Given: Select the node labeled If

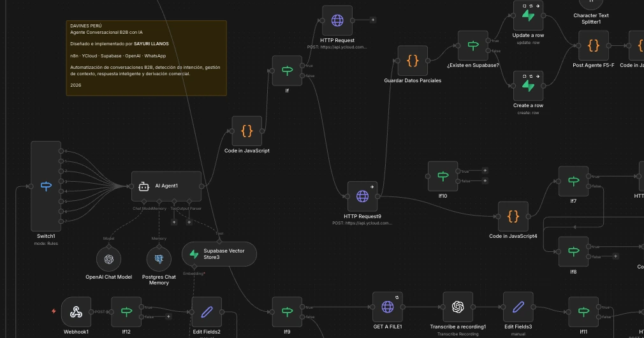Looking at the screenshot, I should pyautogui.click(x=287, y=71).
